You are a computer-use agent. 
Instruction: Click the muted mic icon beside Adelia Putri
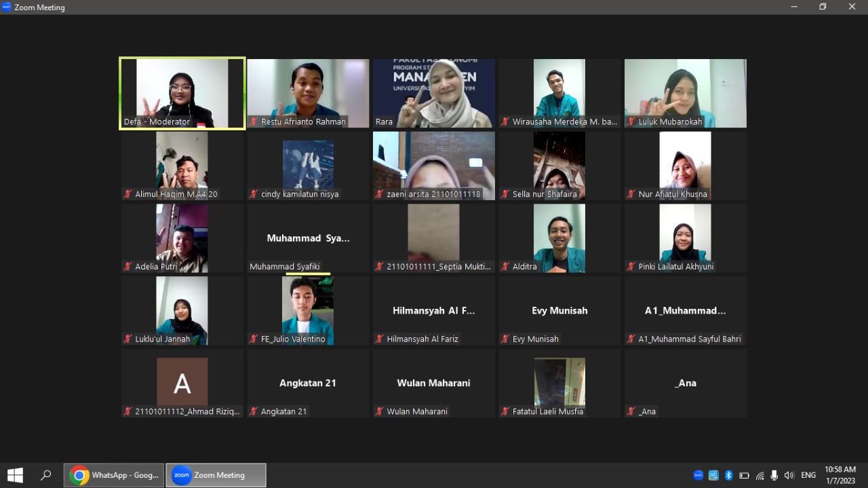click(x=127, y=267)
